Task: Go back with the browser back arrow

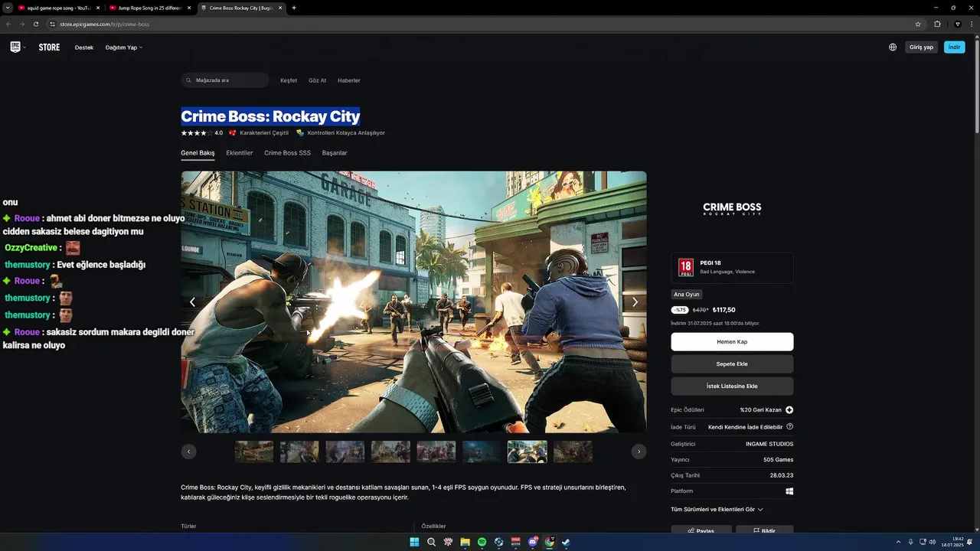Action: tap(8, 24)
